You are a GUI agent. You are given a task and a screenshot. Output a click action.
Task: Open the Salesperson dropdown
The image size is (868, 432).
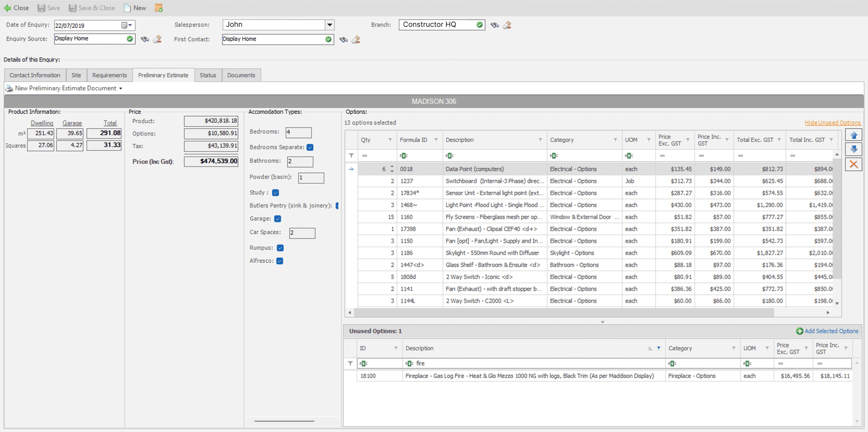329,24
